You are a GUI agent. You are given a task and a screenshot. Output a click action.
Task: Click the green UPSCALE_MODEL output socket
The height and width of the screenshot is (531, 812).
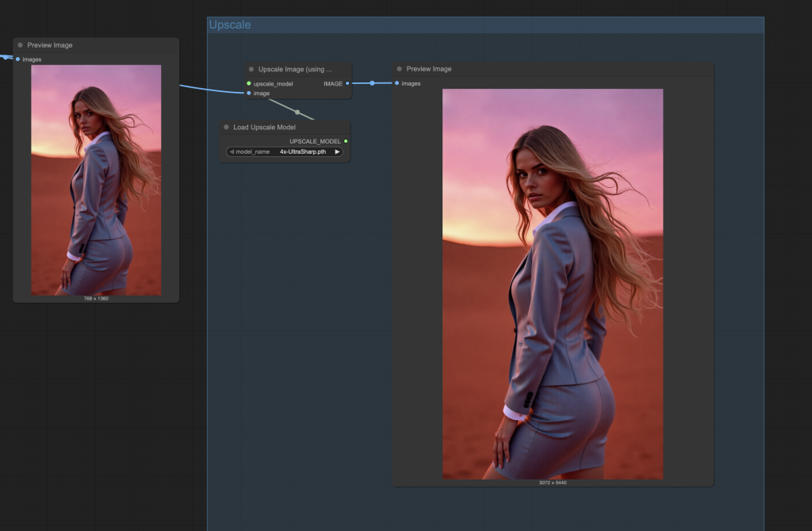click(346, 141)
